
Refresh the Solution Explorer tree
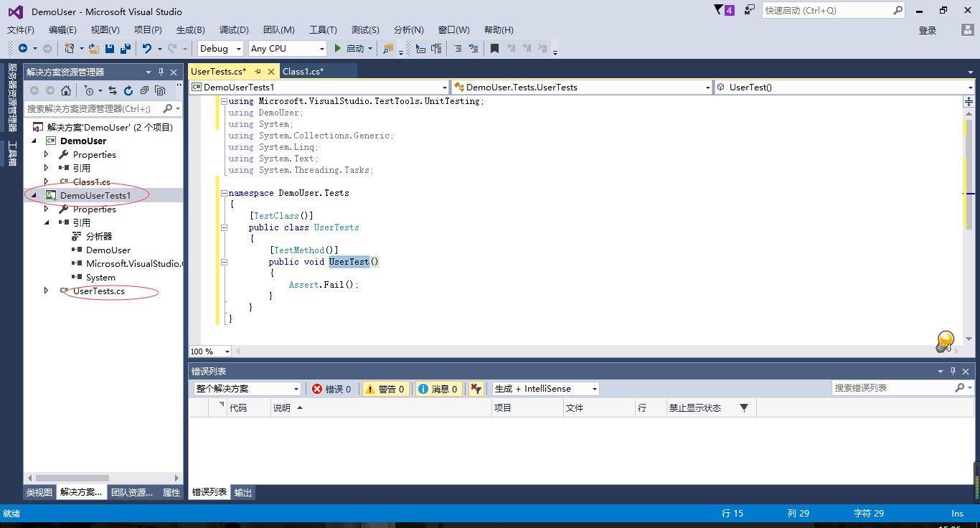[x=128, y=90]
